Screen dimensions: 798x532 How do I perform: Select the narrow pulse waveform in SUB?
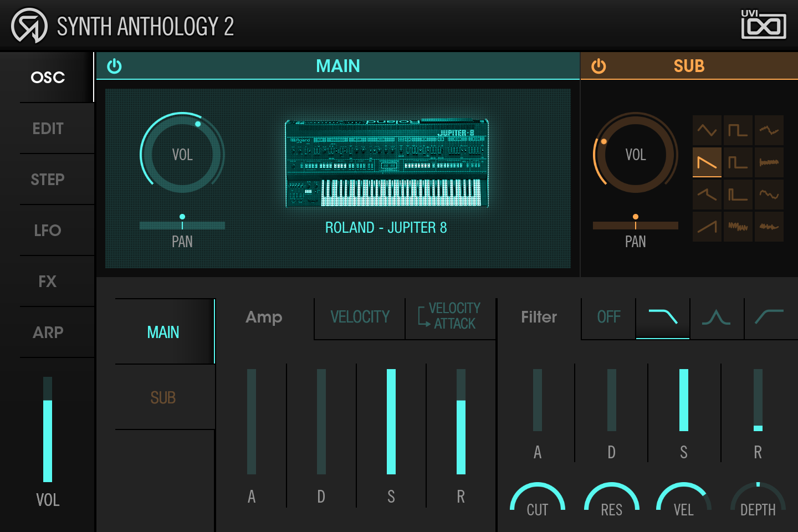(738, 195)
